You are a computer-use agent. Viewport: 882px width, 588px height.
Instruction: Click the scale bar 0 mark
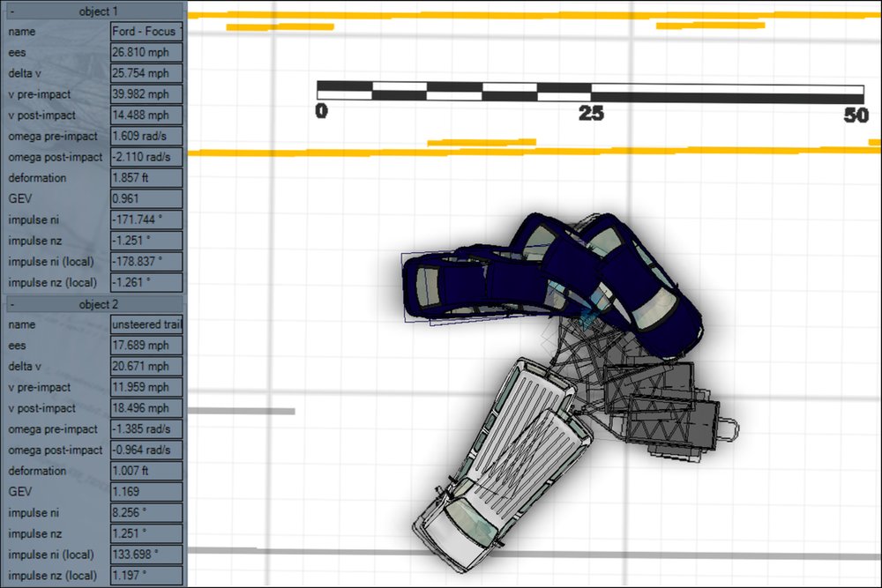321,111
